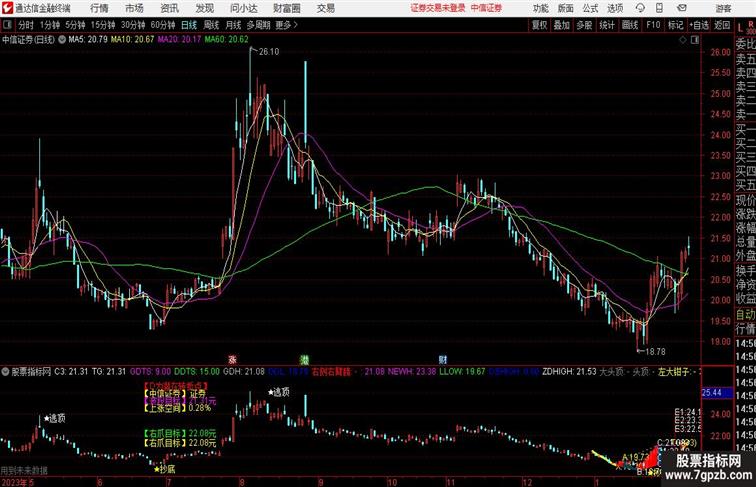The height and width of the screenshot is (487, 756).
Task: Click the 画线 drawing button
Action: [x=630, y=25]
